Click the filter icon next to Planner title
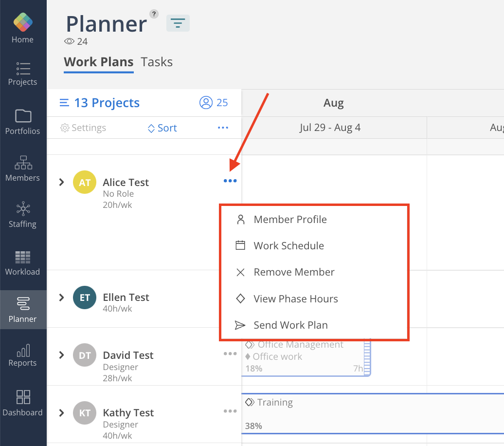504x446 pixels. 178,23
